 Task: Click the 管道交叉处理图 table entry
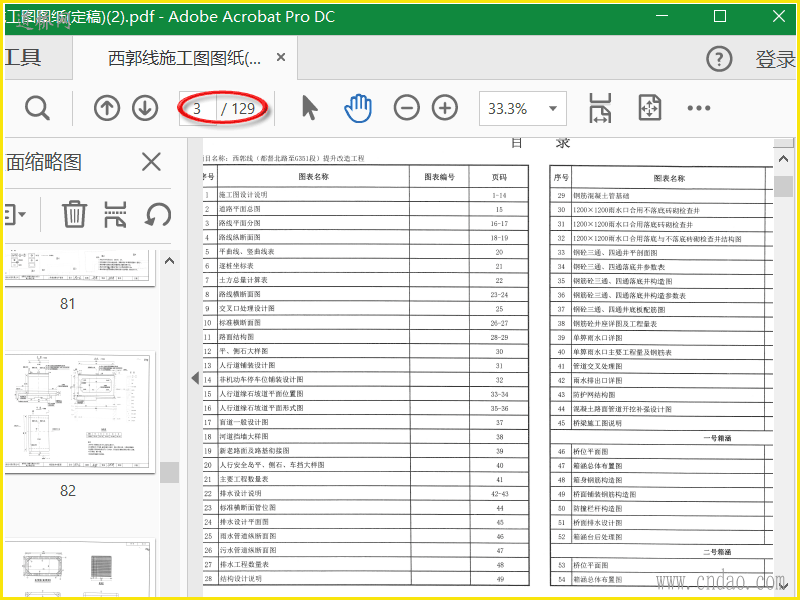click(x=597, y=366)
